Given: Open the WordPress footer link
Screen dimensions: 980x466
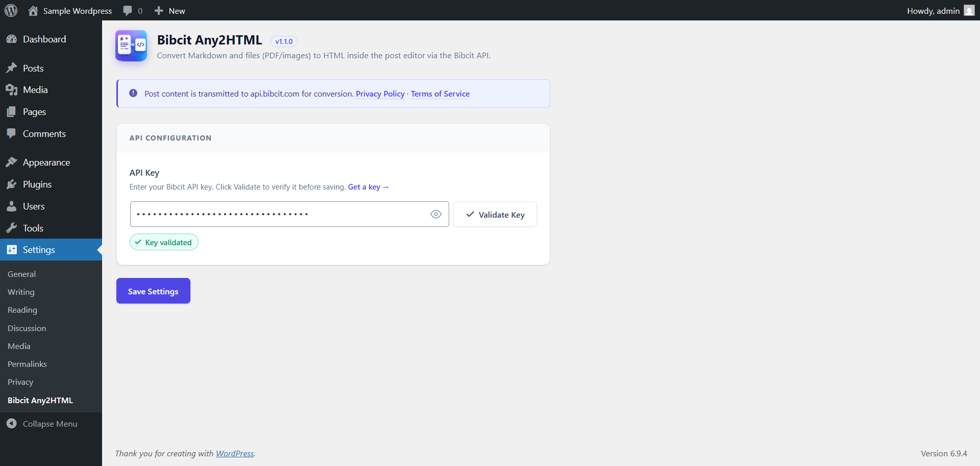Looking at the screenshot, I should [235, 454].
